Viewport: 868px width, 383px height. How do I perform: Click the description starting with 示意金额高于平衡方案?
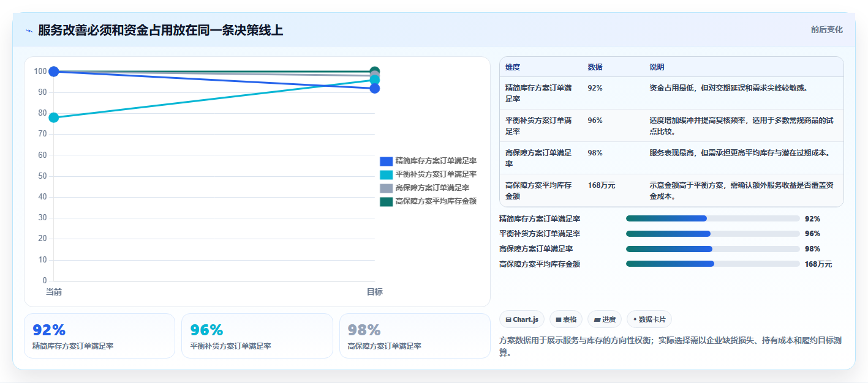pos(741,190)
